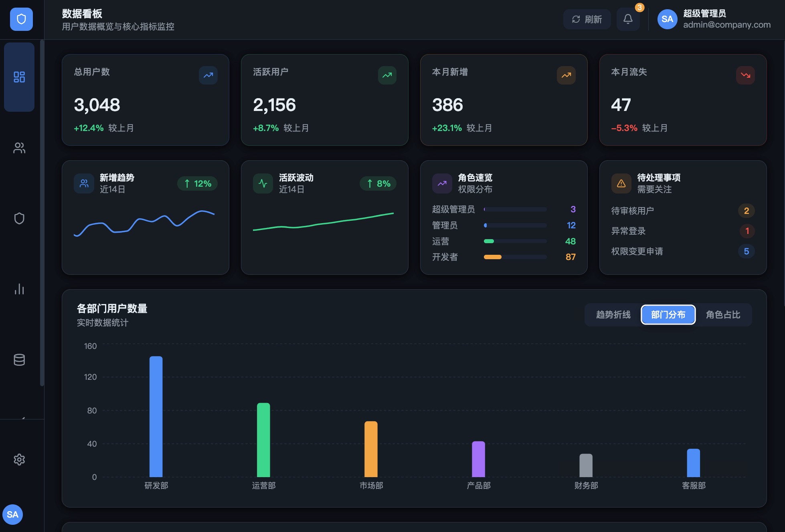
Task: Click the 刷新 refresh button
Action: 587,19
